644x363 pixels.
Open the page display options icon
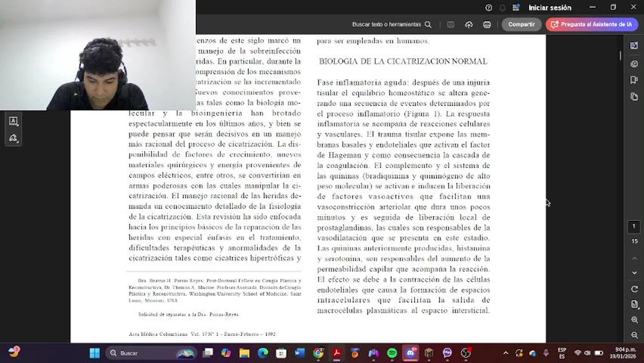634,305
